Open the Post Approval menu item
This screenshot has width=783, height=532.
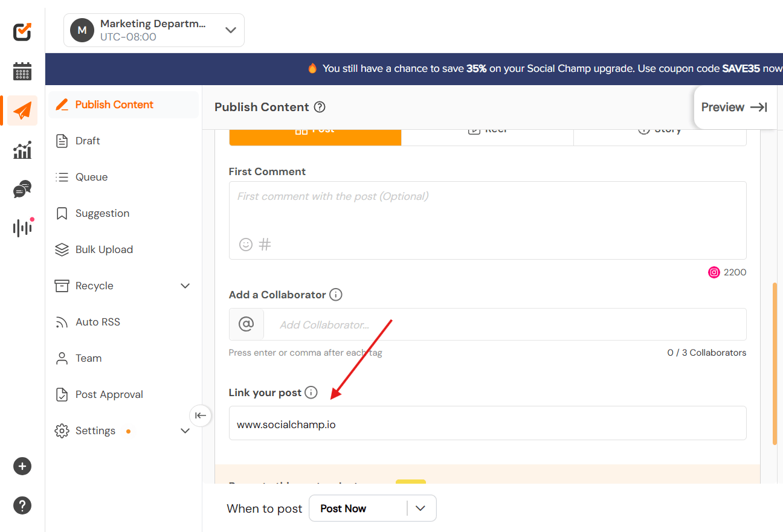pyautogui.click(x=123, y=394)
